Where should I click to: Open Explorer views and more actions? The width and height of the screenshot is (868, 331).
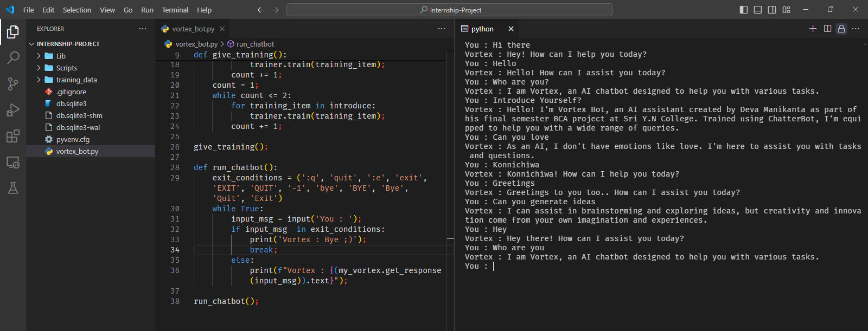(x=143, y=29)
